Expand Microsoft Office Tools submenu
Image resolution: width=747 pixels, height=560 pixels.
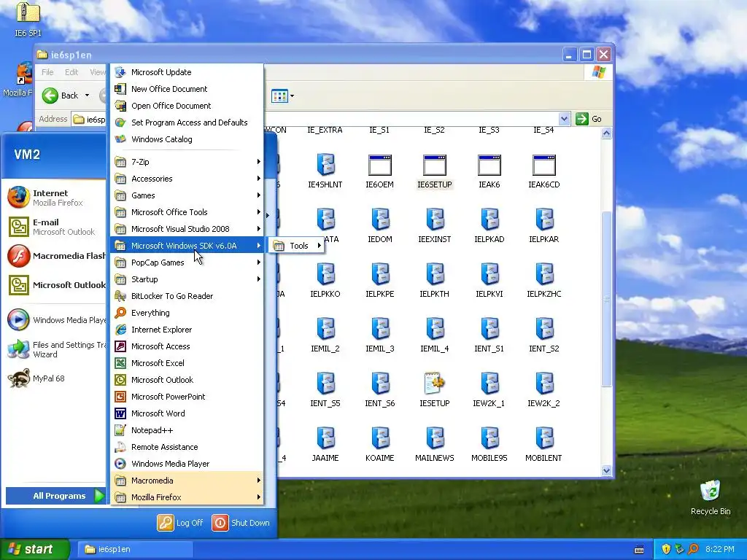coord(187,212)
